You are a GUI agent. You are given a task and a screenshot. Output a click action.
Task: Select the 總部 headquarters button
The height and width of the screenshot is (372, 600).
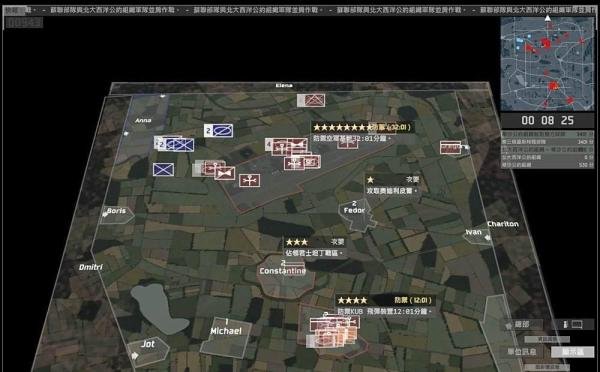click(522, 325)
